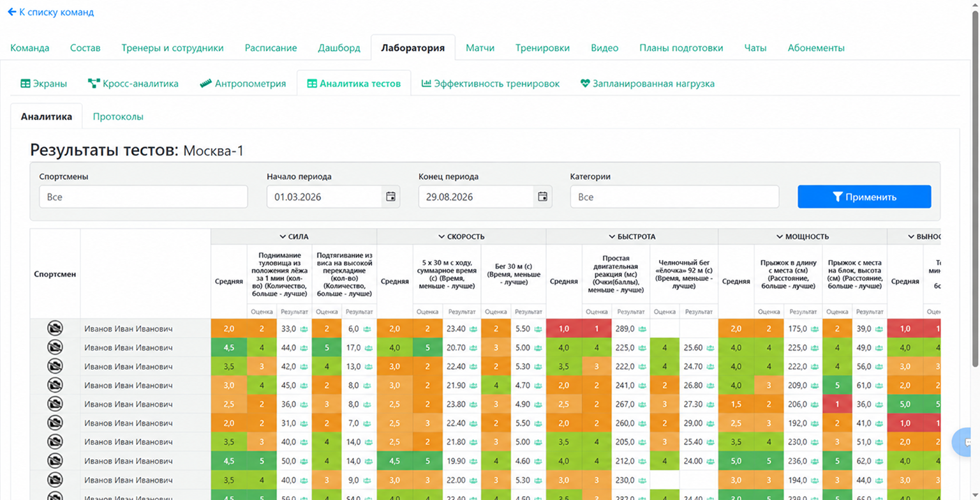Screen dimensions: 980x500
Task: Collapse the БЫСТРОТА column group
Action: click(632, 236)
